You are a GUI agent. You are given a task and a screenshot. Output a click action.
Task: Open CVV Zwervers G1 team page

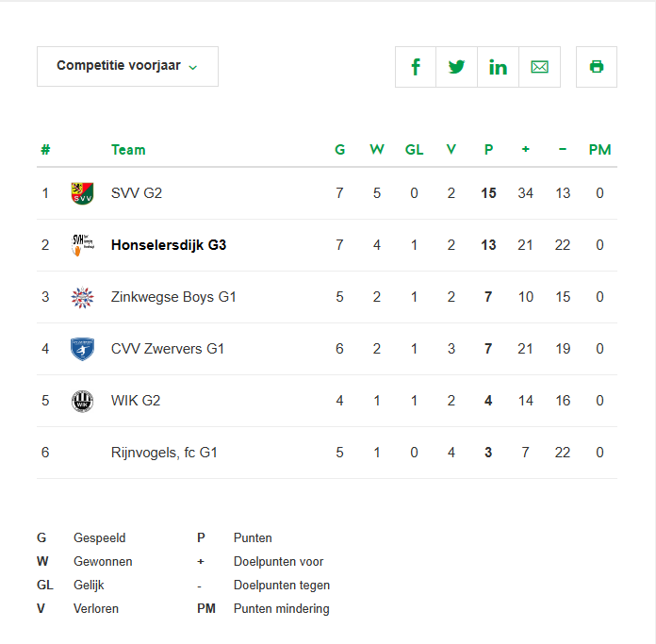click(168, 349)
